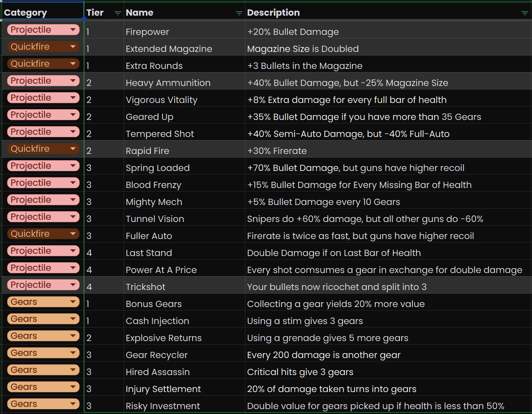Click the Tier column filter icon
532x414 pixels.
click(118, 13)
